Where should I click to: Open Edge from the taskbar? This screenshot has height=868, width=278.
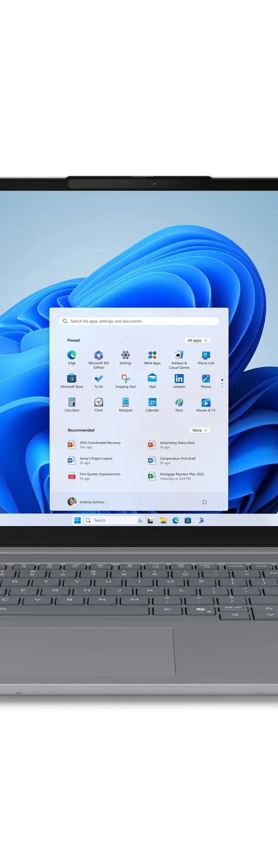[175, 520]
